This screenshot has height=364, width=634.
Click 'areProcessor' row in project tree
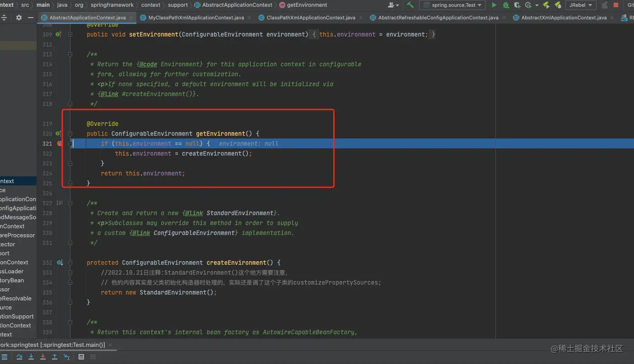tap(18, 235)
